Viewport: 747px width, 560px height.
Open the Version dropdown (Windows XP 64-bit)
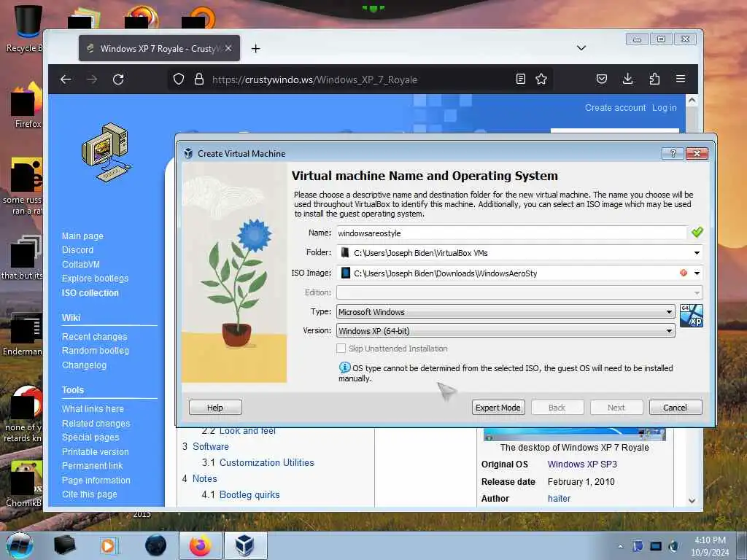[506, 330]
